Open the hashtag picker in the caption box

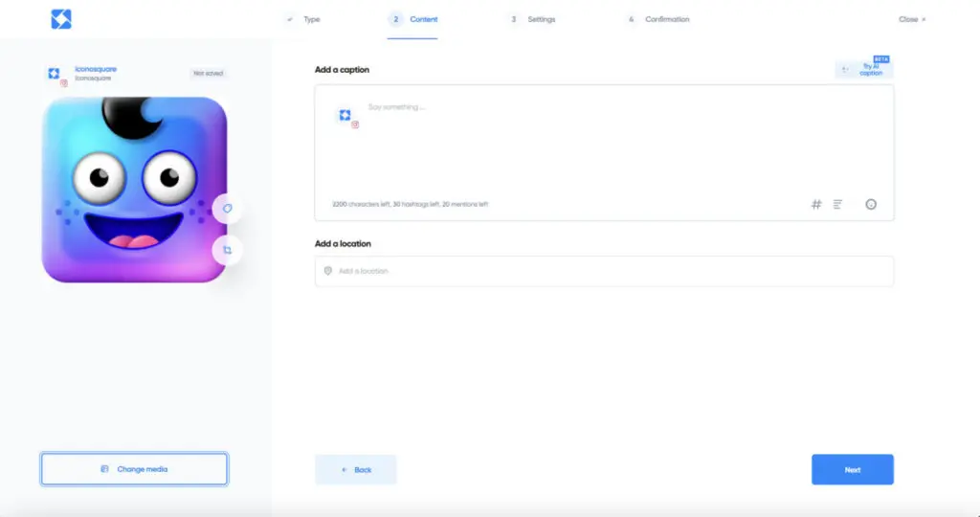(816, 204)
